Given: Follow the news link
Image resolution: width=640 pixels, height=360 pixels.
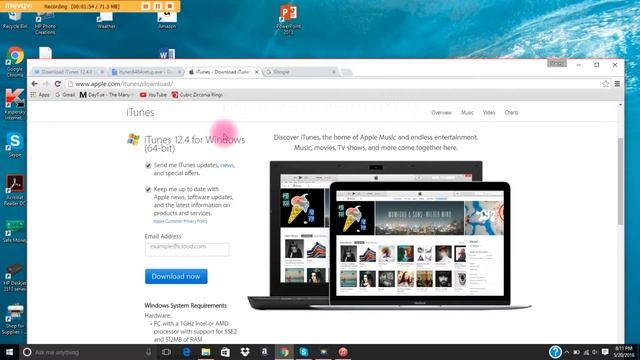Looking at the screenshot, I should tap(227, 165).
